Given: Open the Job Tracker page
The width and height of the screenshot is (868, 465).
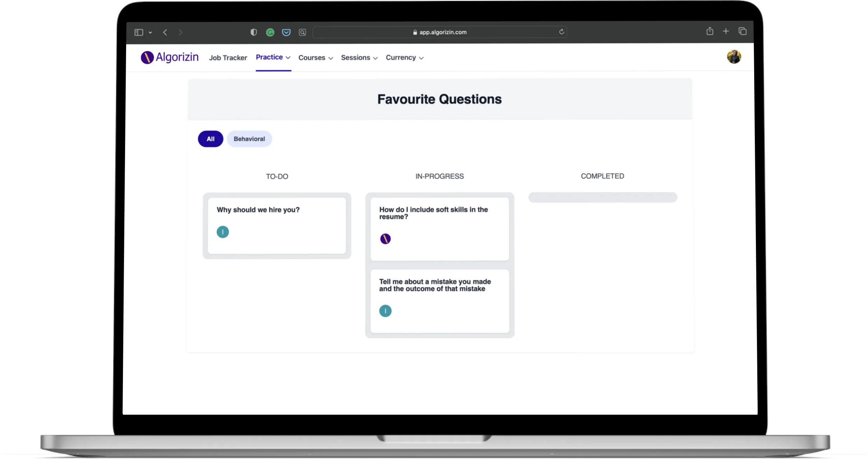Looking at the screenshot, I should (228, 57).
